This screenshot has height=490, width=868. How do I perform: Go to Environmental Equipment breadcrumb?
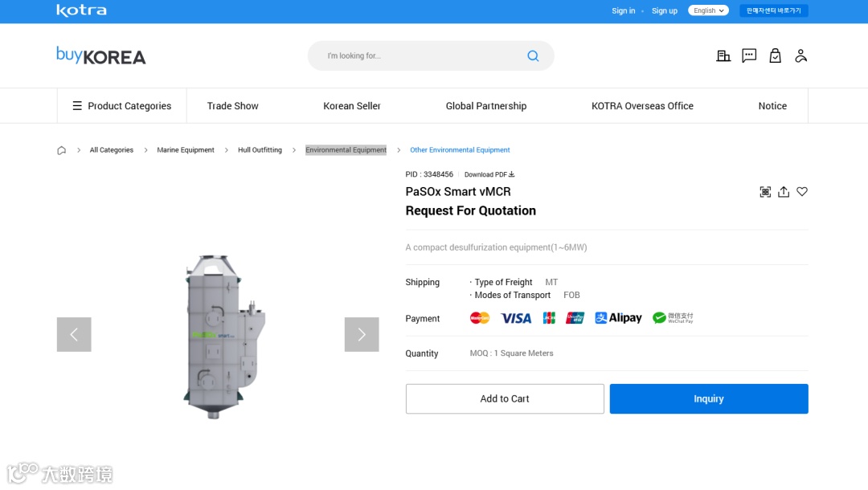tap(346, 150)
